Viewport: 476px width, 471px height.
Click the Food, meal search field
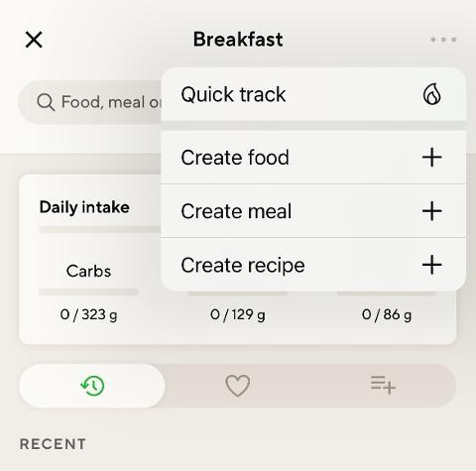pos(90,102)
